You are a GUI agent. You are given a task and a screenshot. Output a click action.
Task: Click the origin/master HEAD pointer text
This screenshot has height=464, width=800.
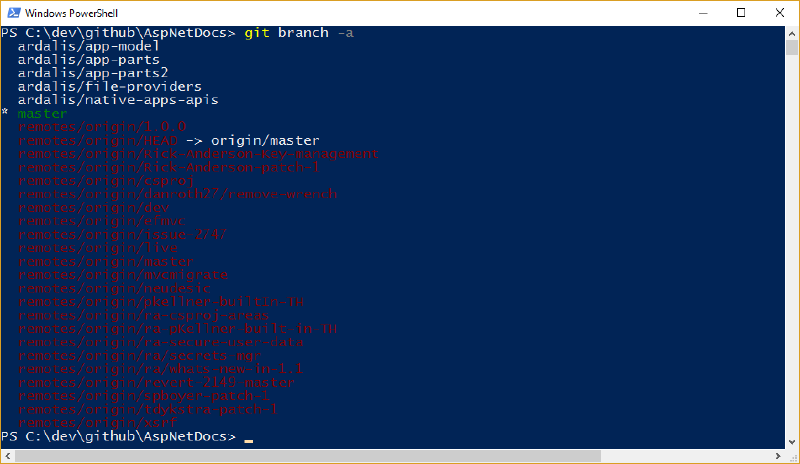pos(265,140)
